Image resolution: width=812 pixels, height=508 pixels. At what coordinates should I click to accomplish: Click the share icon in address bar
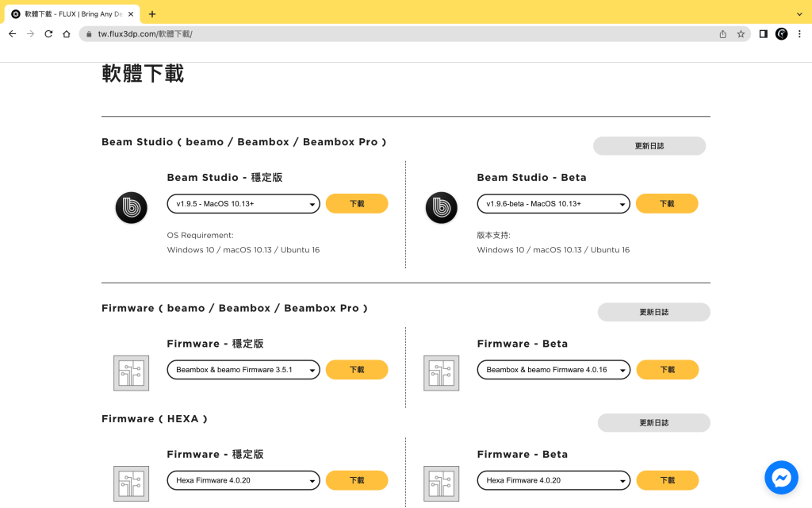tap(722, 34)
